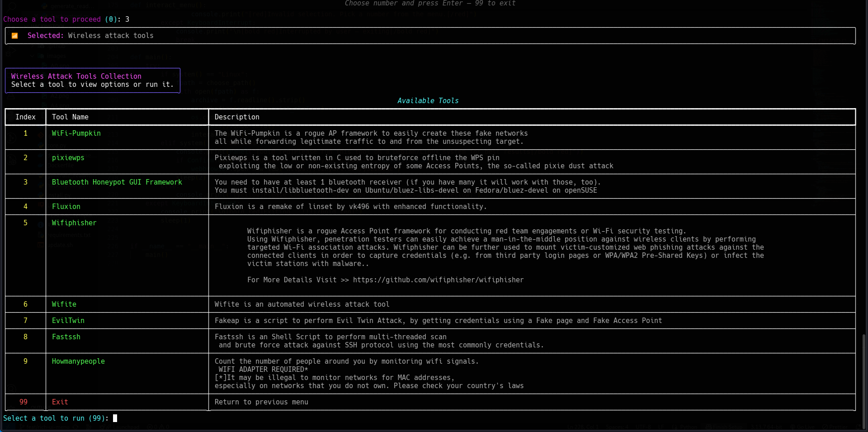Click the WiFi-Pumpkin tool name
Viewport: 868px width, 432px height.
[x=76, y=133]
